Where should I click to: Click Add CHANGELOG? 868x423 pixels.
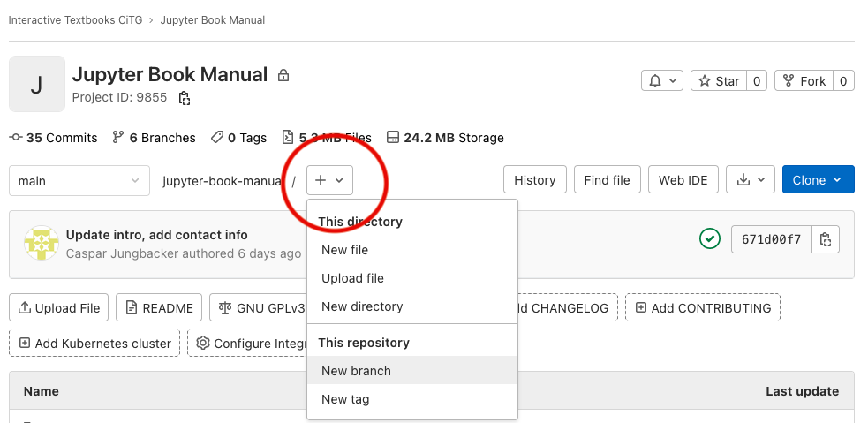tap(568, 308)
